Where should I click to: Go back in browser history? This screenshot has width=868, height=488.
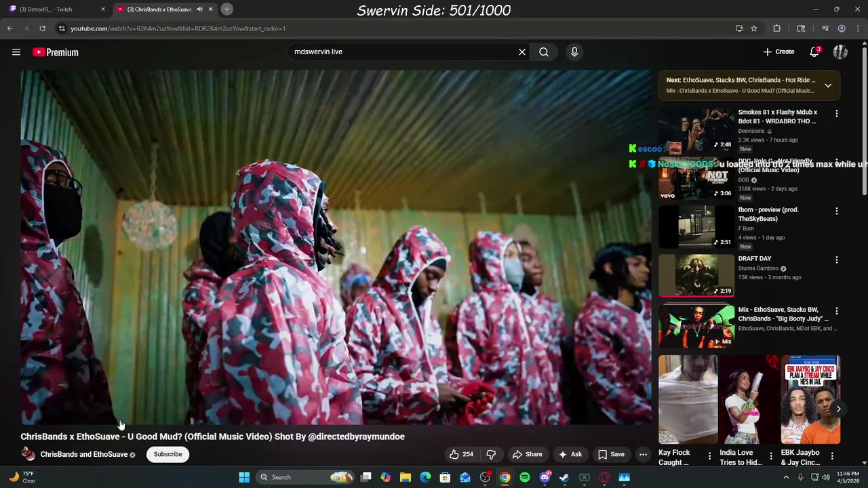click(x=9, y=28)
